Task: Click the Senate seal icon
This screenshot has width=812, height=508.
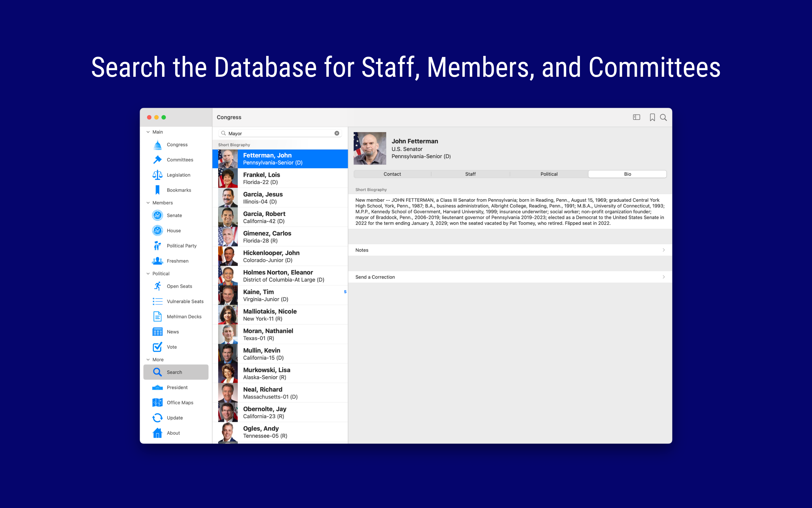Action: [157, 215]
